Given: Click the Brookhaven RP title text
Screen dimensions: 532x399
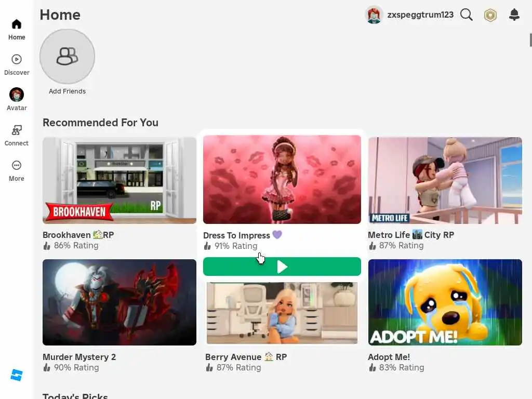Looking at the screenshot, I should click(78, 235).
